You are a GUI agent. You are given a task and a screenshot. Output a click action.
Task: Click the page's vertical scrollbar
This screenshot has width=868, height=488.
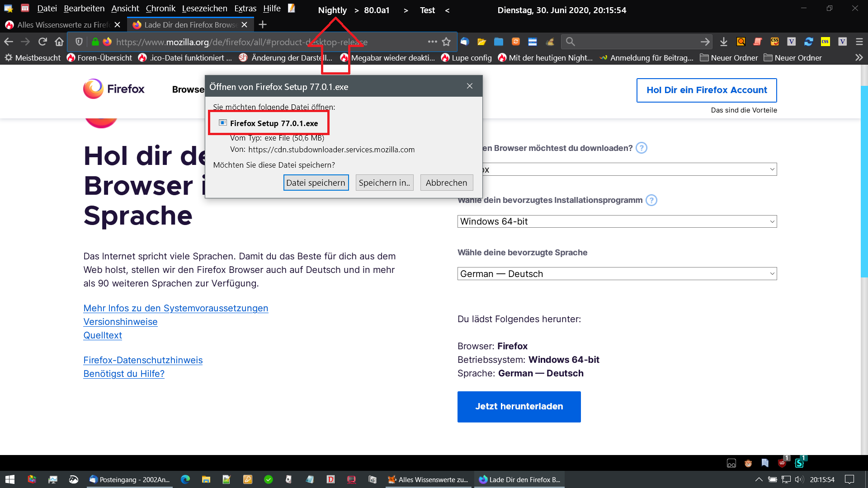click(x=864, y=181)
